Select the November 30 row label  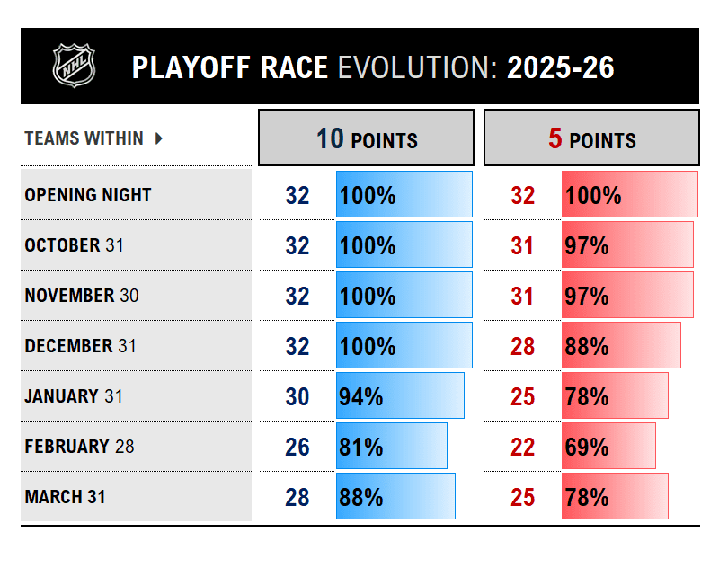[81, 296]
